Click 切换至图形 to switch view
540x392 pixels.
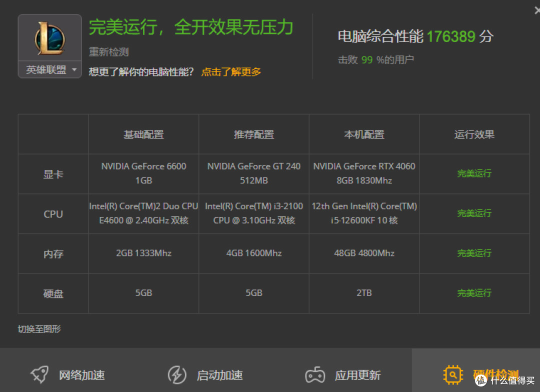click(39, 329)
